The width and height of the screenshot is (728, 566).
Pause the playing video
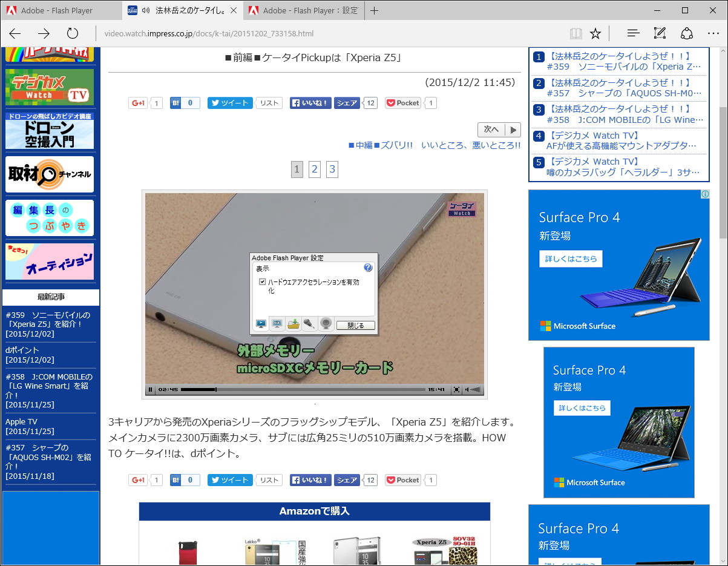click(149, 390)
